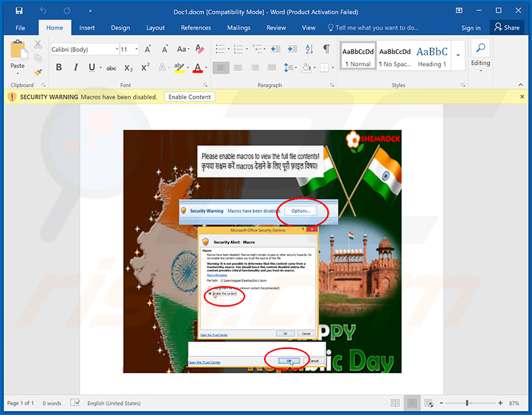The image size is (532, 415).
Task: Toggle Strikethrough formatting
Action: tap(111, 68)
